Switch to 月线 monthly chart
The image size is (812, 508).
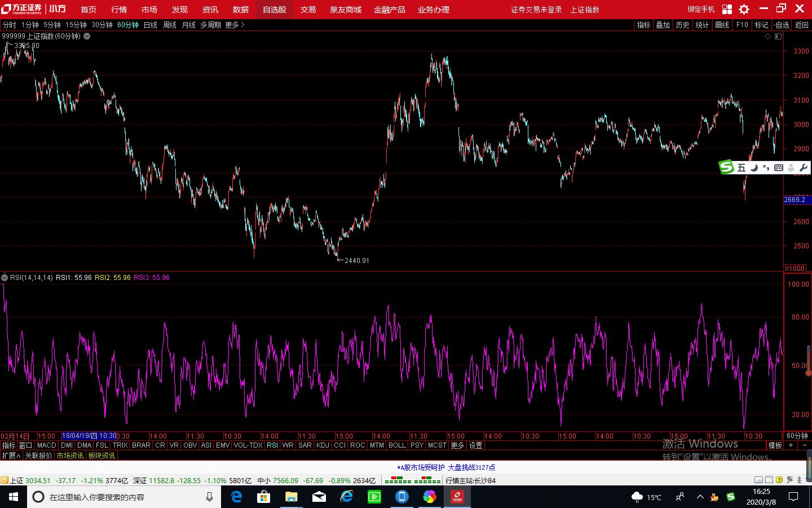click(x=189, y=25)
